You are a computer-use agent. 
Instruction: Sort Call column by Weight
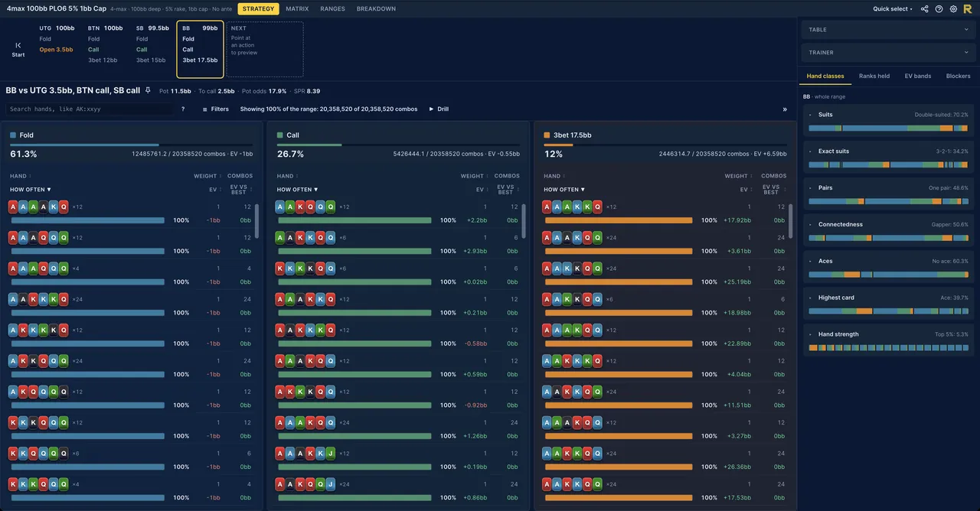474,176
